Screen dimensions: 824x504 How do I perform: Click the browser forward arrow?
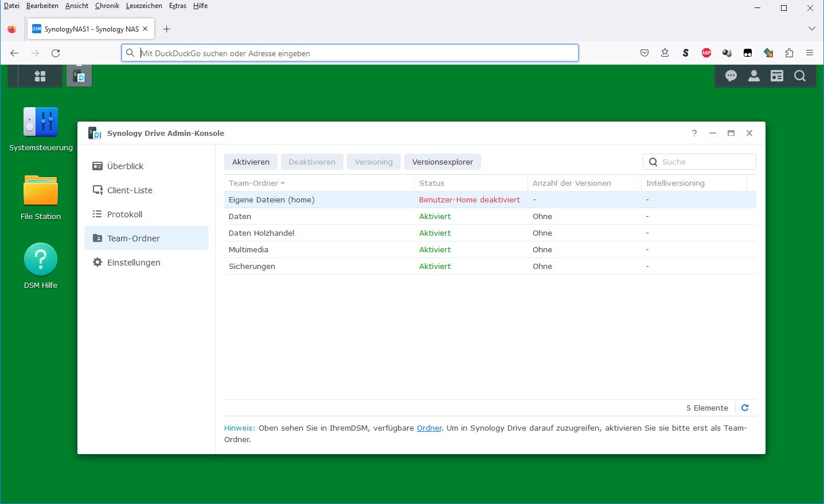35,53
